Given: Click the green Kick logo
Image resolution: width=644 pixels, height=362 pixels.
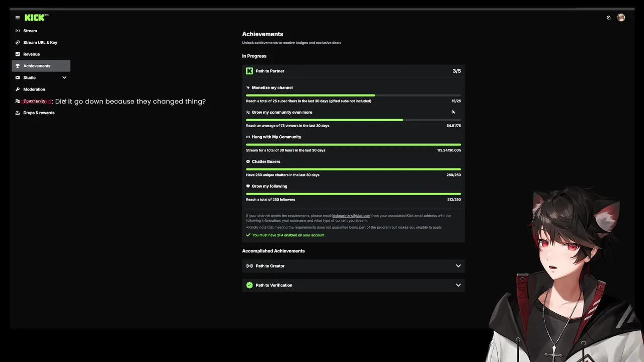Looking at the screenshot, I should pyautogui.click(x=35, y=18).
